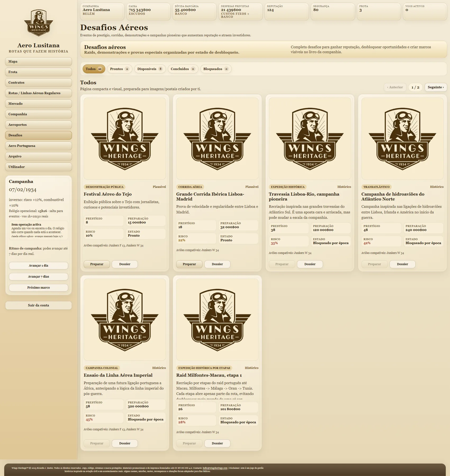
Task: Click Preparar for Travessia Lisboa-Rio
Action: coord(282,264)
